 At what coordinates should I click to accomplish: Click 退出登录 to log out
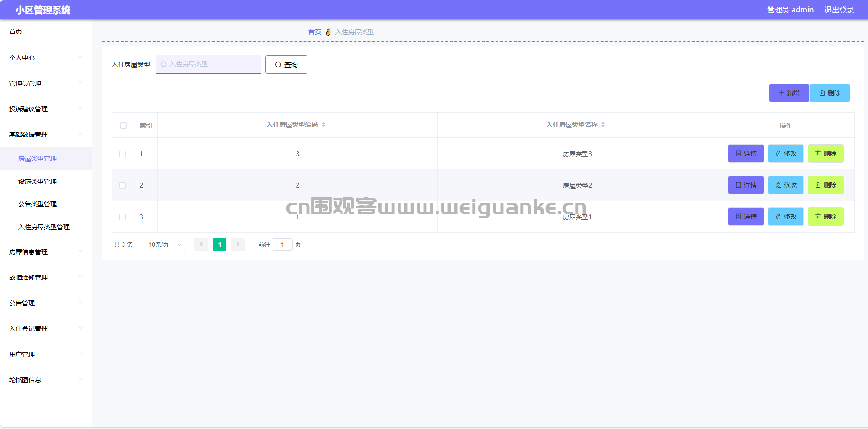[x=839, y=10]
